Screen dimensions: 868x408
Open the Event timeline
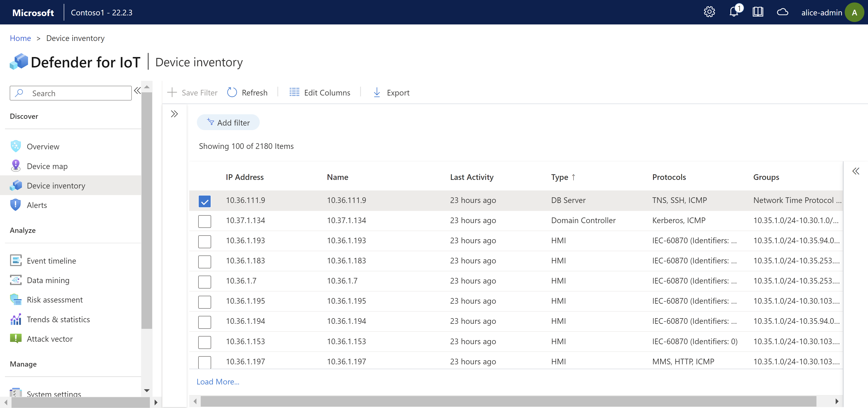52,260
